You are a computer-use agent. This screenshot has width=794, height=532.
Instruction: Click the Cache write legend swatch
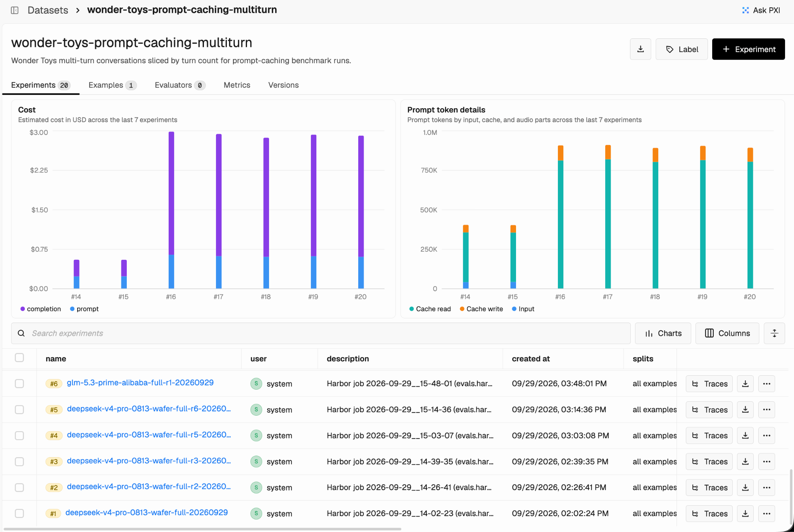pos(462,309)
